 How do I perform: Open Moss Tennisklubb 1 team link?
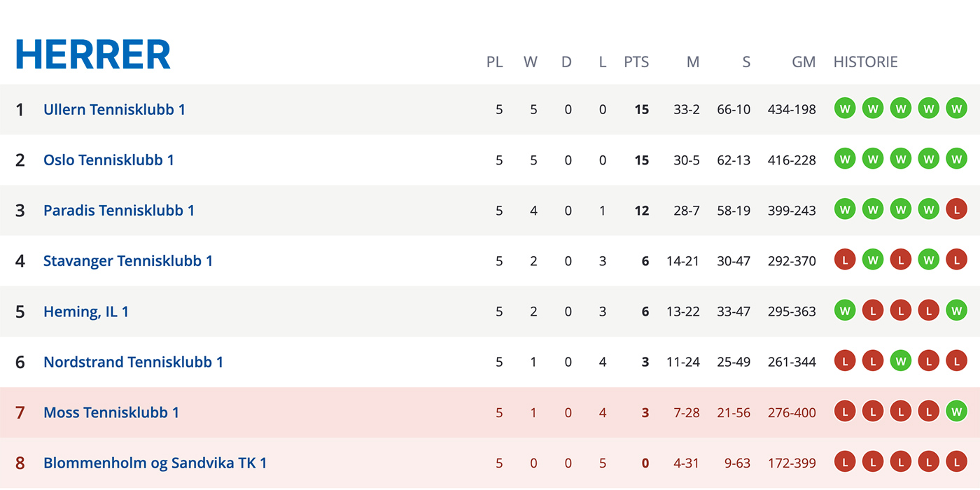111,412
